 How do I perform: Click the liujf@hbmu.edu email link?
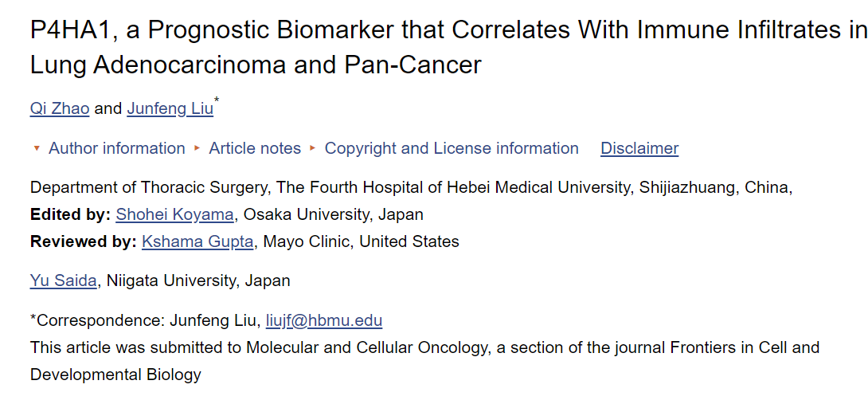(x=324, y=321)
